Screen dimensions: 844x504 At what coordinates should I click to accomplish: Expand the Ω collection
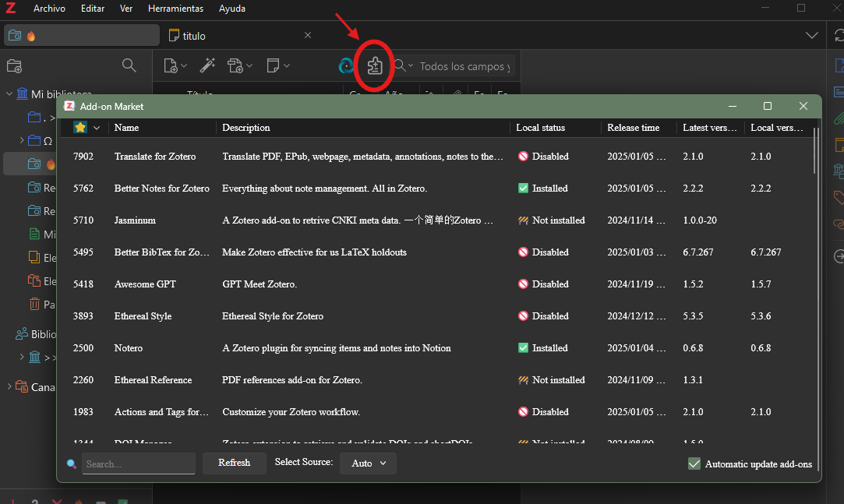click(x=22, y=141)
